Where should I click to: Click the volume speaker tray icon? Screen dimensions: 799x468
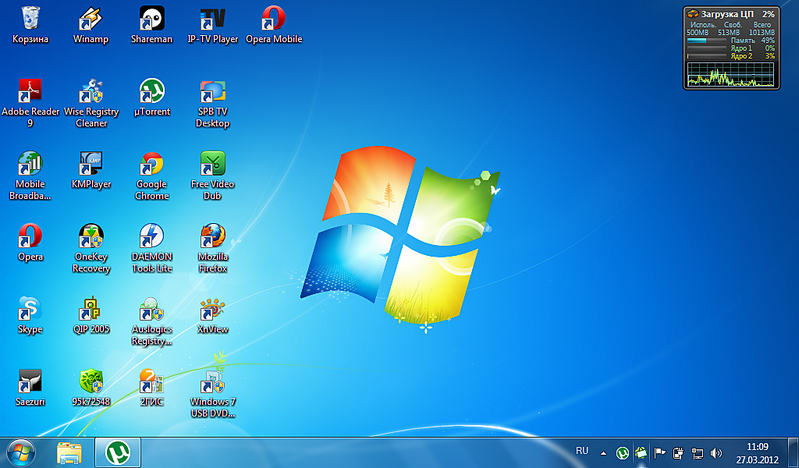[x=716, y=453]
